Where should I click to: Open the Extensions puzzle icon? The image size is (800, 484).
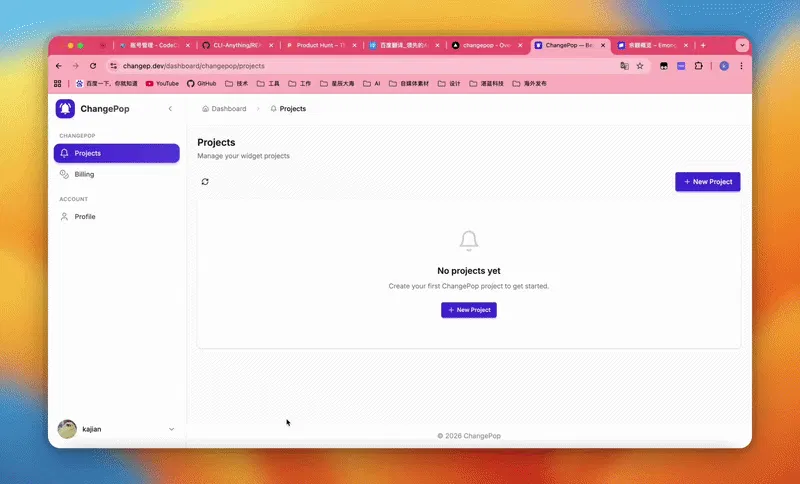698,66
